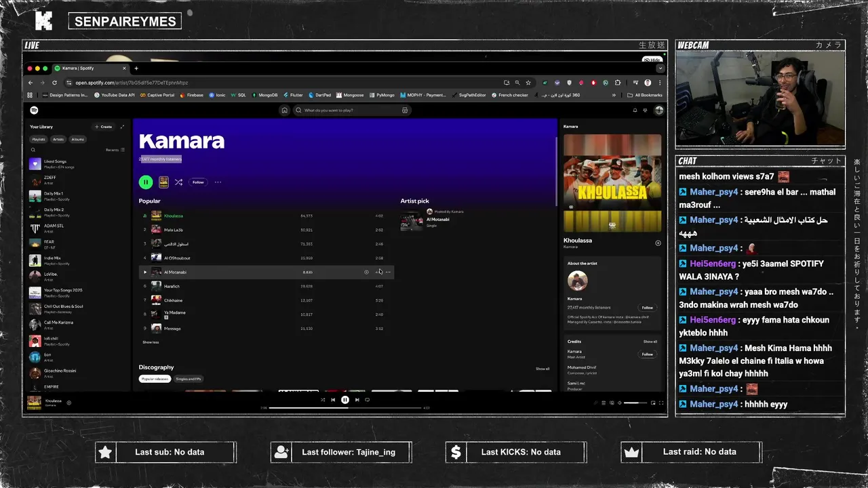Seek within the song on the progress bar
The image size is (868, 488).
click(345, 408)
